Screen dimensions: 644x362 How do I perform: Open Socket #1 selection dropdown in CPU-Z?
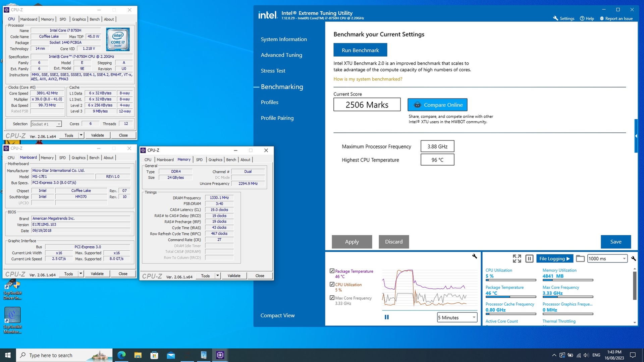[x=46, y=124]
